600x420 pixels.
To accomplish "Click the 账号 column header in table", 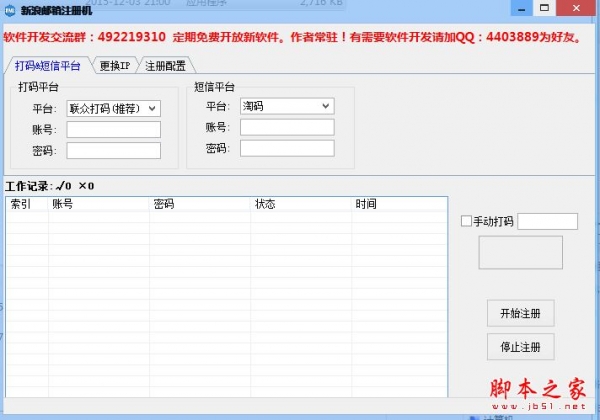I will [99, 204].
